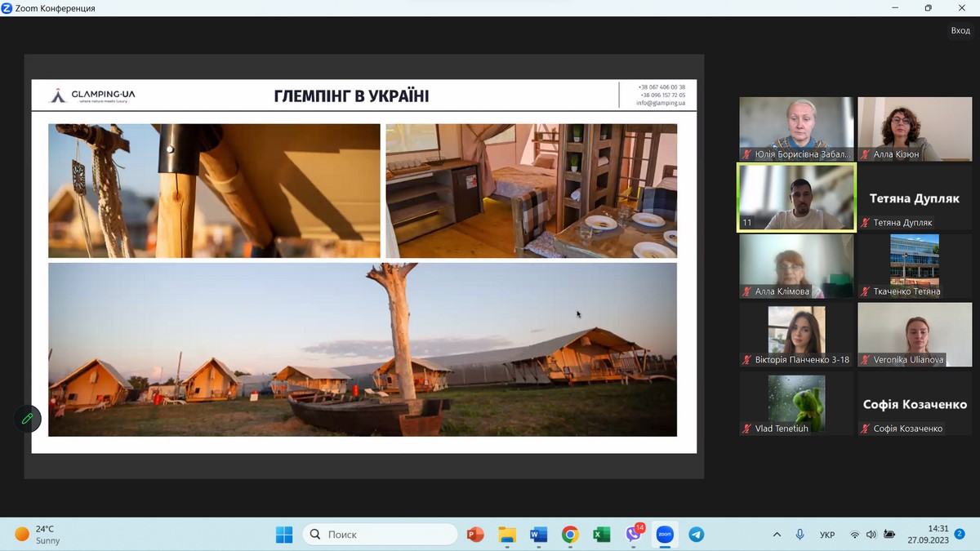The width and height of the screenshot is (980, 551).
Task: Open the weather widget showing 24°C
Action: pyautogui.click(x=37, y=535)
